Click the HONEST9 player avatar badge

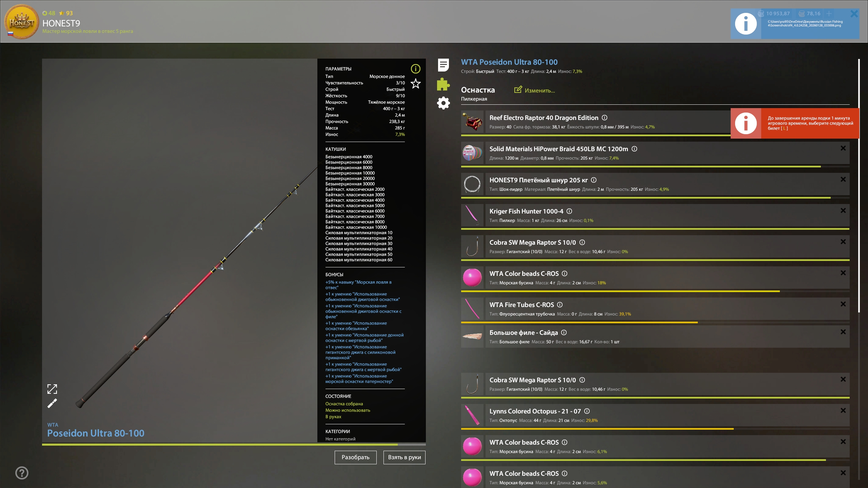pos(21,22)
